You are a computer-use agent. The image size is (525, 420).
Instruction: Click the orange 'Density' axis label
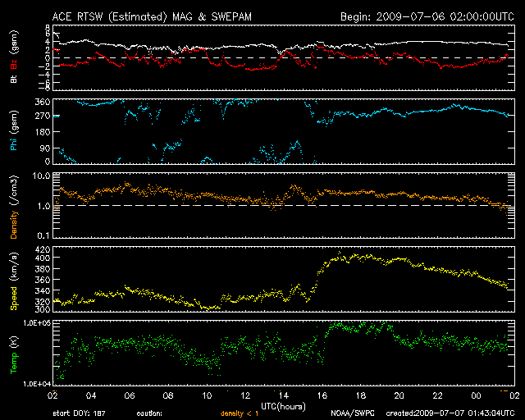click(x=13, y=225)
